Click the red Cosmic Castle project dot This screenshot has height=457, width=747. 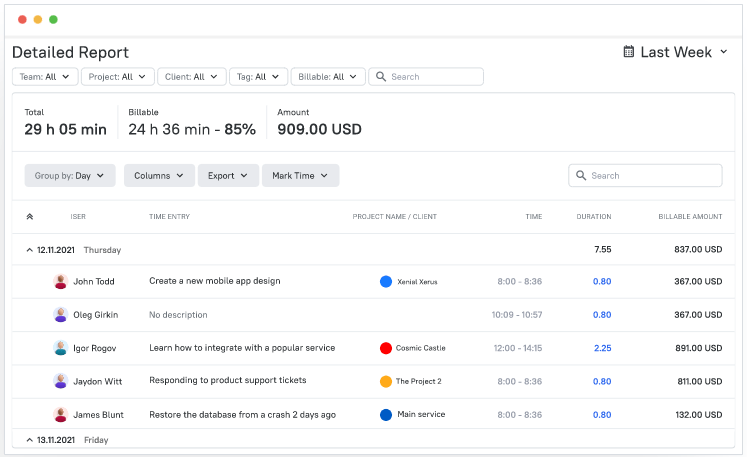tap(386, 348)
